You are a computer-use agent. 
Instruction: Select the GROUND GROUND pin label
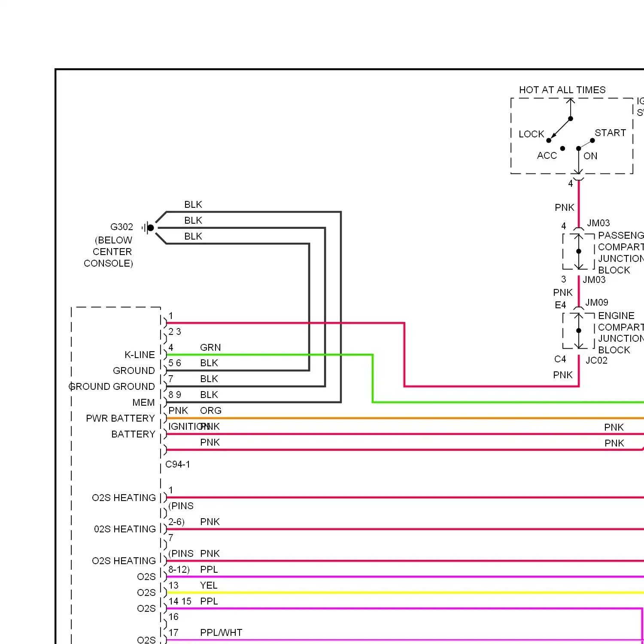pyautogui.click(x=112, y=386)
